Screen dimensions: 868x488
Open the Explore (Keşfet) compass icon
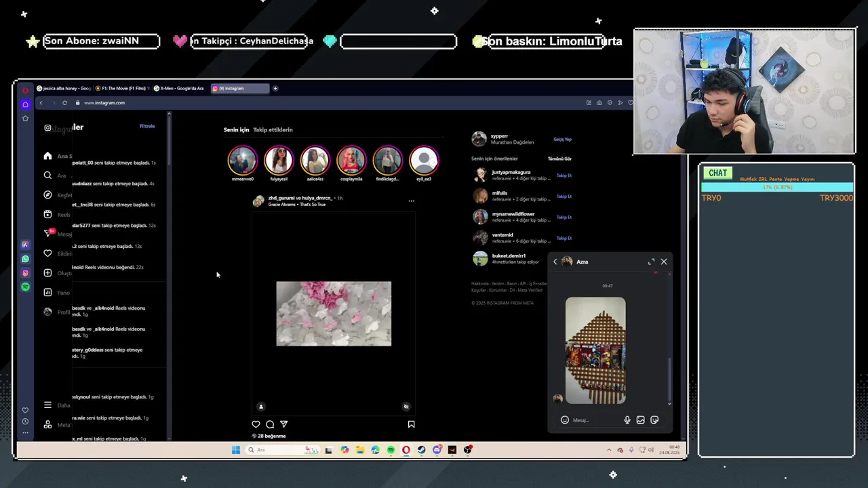click(47, 195)
